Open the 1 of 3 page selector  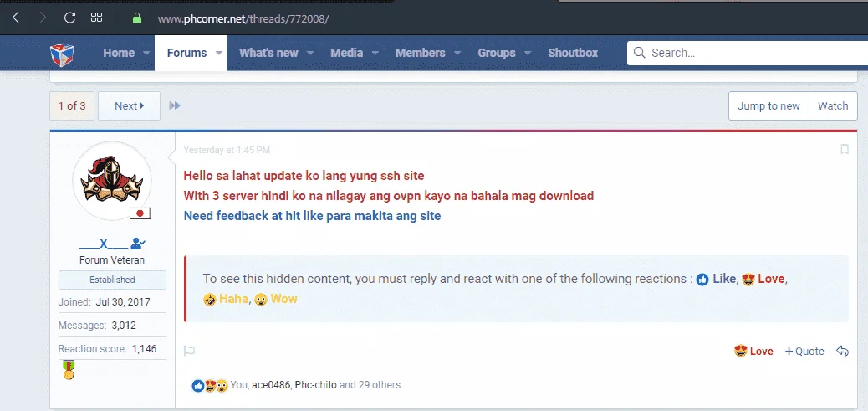tap(72, 105)
